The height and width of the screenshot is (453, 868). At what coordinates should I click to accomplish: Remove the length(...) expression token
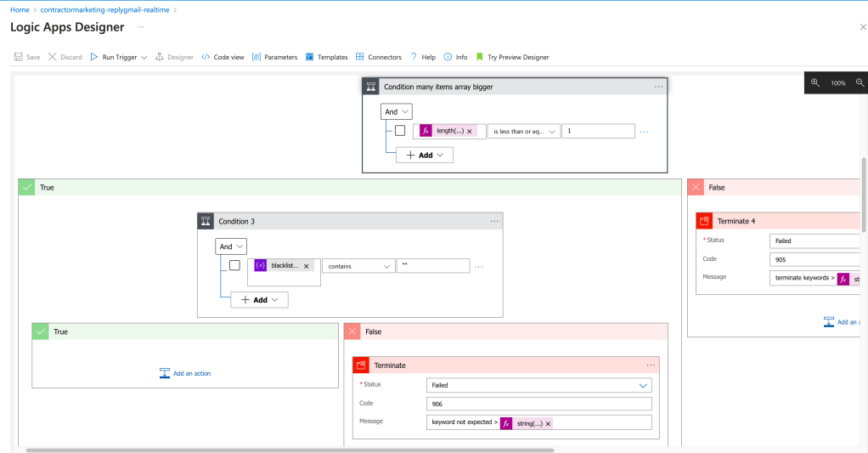pos(470,131)
